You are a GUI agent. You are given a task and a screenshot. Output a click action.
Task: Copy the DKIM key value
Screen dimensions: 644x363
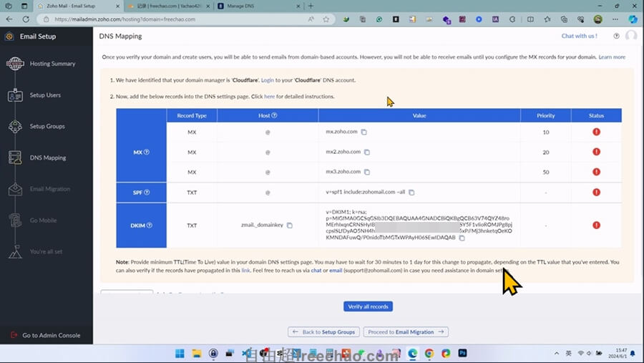click(462, 238)
